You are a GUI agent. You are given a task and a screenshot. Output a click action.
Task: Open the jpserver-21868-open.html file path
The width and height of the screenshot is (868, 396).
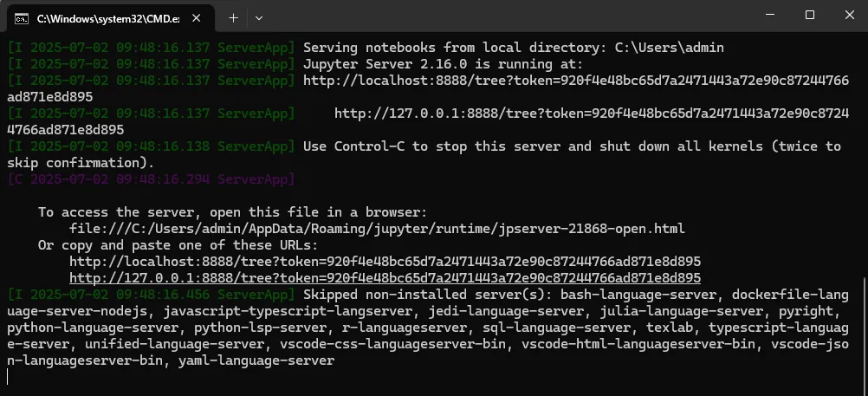pyautogui.click(x=378, y=229)
